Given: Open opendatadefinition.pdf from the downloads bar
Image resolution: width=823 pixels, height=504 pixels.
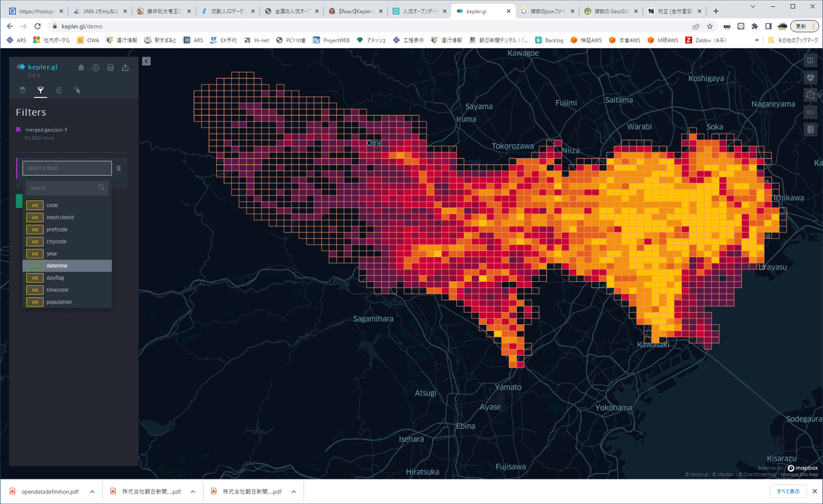Looking at the screenshot, I should coord(44,492).
